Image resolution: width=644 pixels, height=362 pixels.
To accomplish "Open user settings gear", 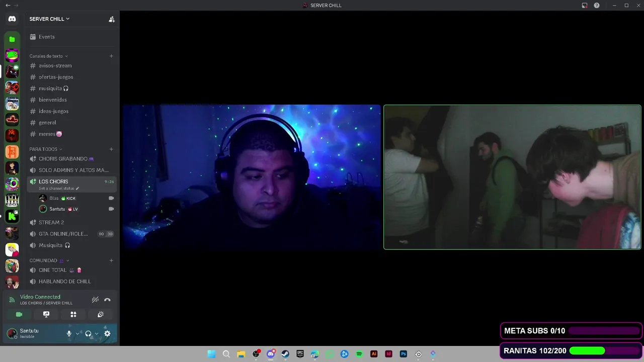I will pyautogui.click(x=107, y=333).
